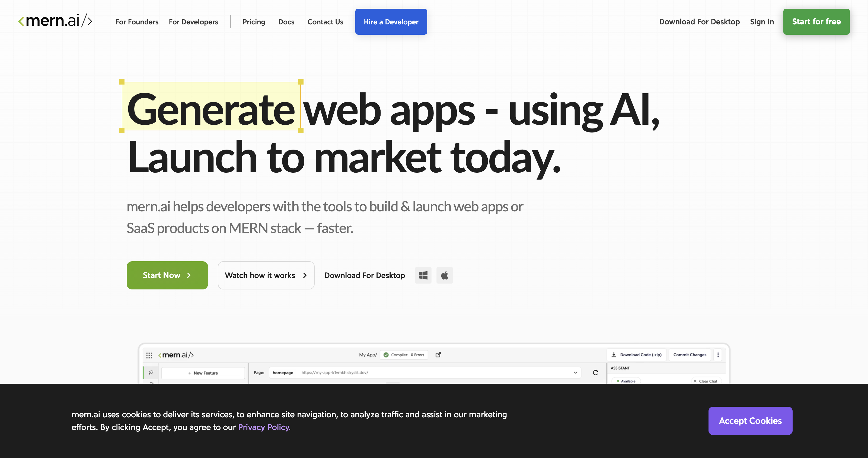Click the 'Compiler: 0 Errors' status text
The image size is (868, 458).
click(407, 355)
